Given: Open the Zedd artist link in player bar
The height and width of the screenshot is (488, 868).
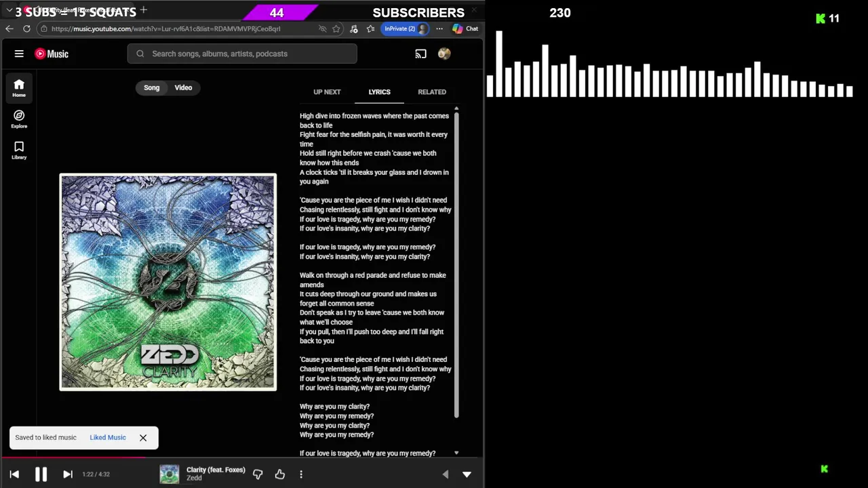Looking at the screenshot, I should coord(194,479).
